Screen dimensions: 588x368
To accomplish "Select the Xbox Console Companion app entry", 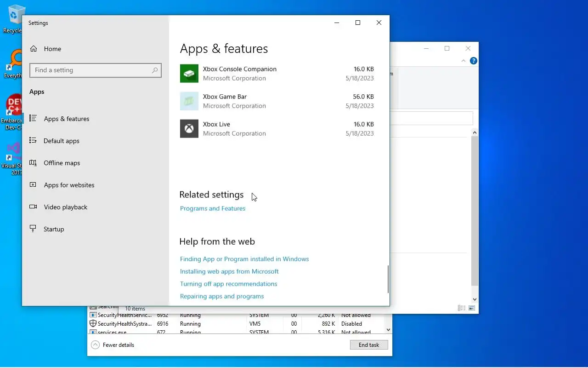I will (277, 74).
